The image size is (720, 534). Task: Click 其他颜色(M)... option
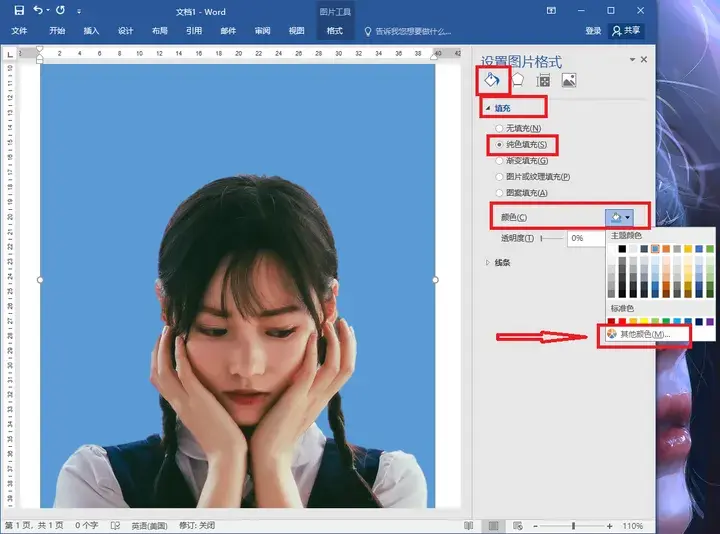pyautogui.click(x=643, y=334)
